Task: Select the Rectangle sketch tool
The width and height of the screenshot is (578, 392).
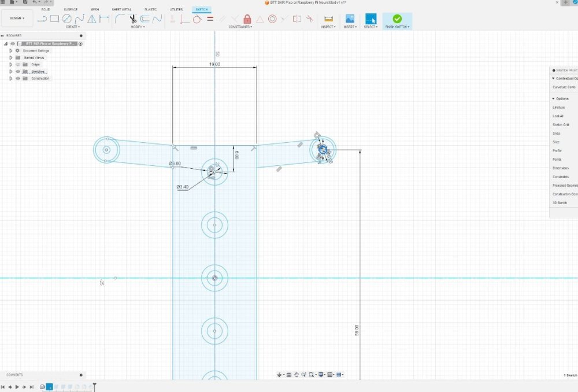Action: pos(54,19)
